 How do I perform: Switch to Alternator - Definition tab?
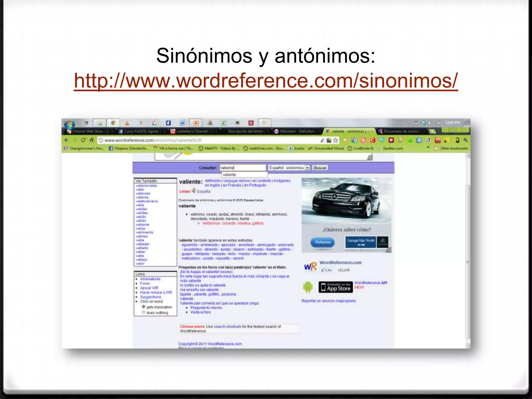pos(297,131)
